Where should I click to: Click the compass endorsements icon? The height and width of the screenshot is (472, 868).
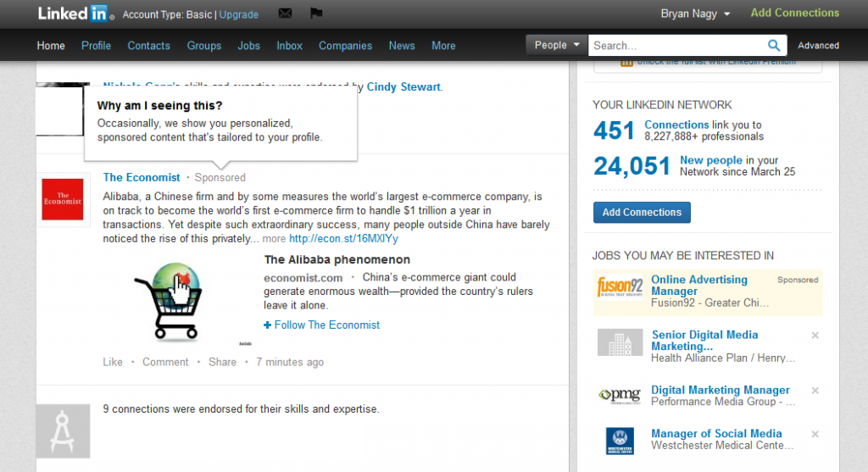coord(63,431)
